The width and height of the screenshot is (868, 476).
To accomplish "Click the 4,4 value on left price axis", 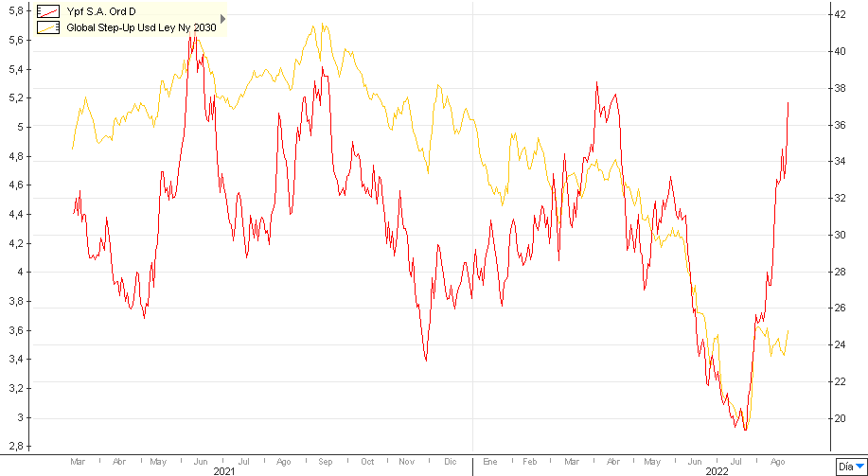I will click(16, 214).
